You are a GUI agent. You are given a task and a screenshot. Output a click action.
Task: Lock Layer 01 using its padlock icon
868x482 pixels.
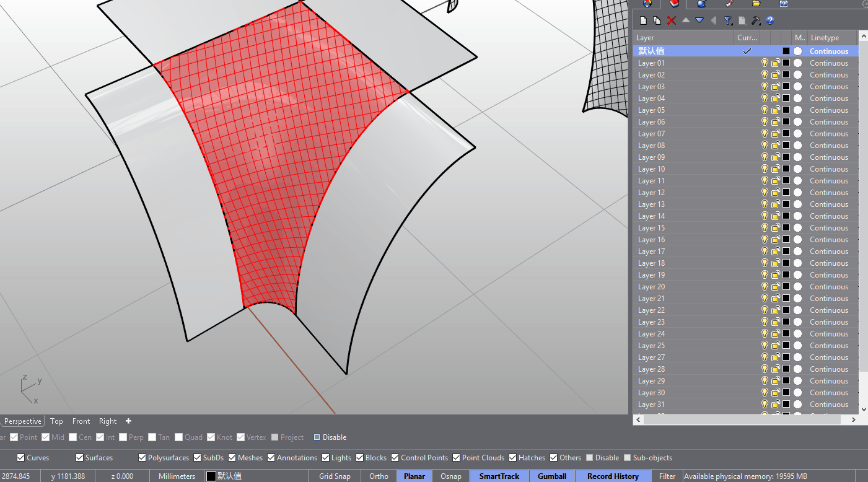(775, 63)
